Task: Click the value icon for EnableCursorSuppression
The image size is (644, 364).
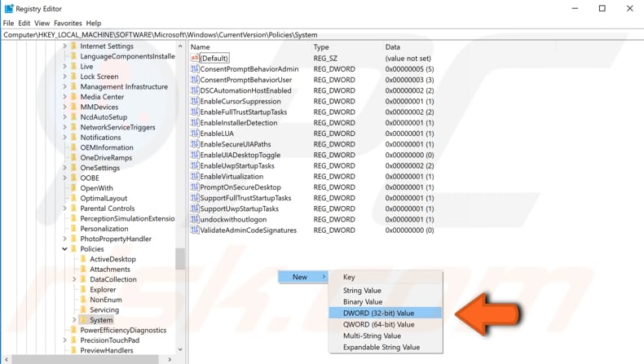Action: (x=195, y=101)
